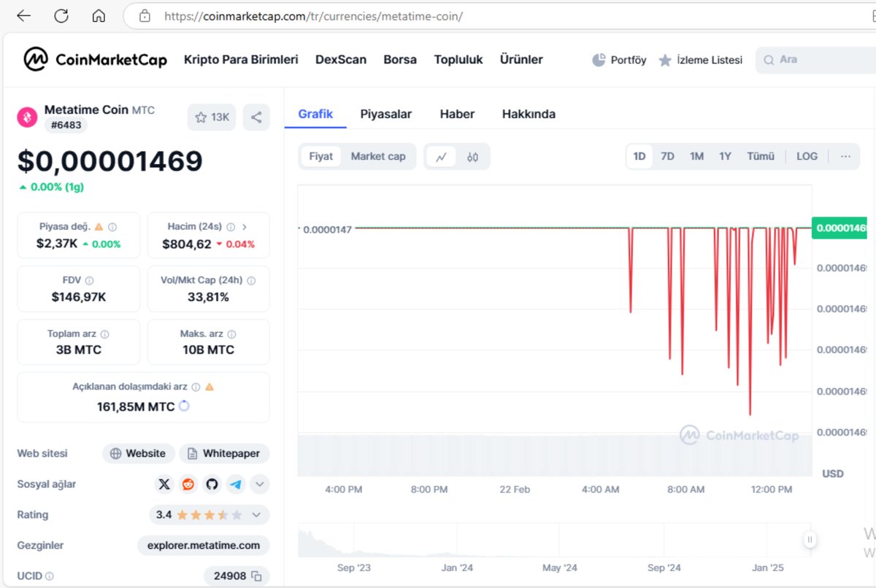Expand more social networks chevron
This screenshot has height=588, width=876.
(x=260, y=484)
